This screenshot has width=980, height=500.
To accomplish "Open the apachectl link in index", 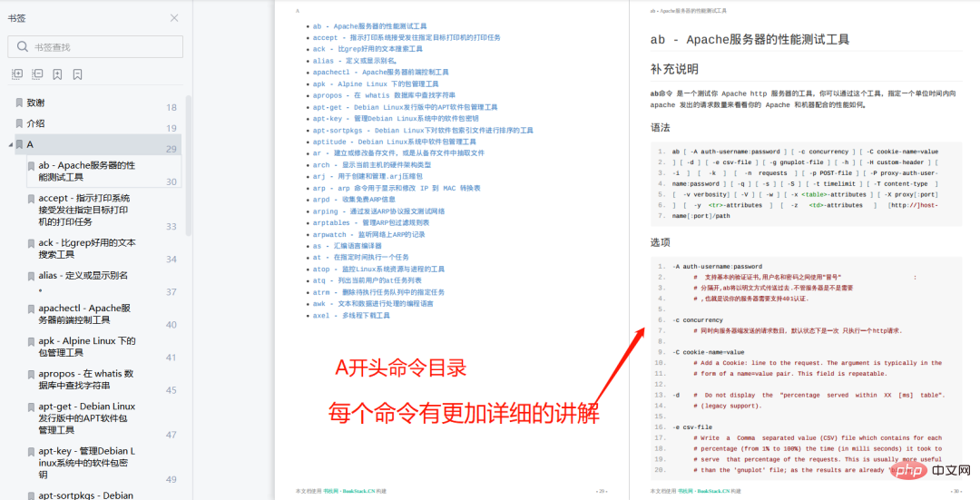I will 381,73.
